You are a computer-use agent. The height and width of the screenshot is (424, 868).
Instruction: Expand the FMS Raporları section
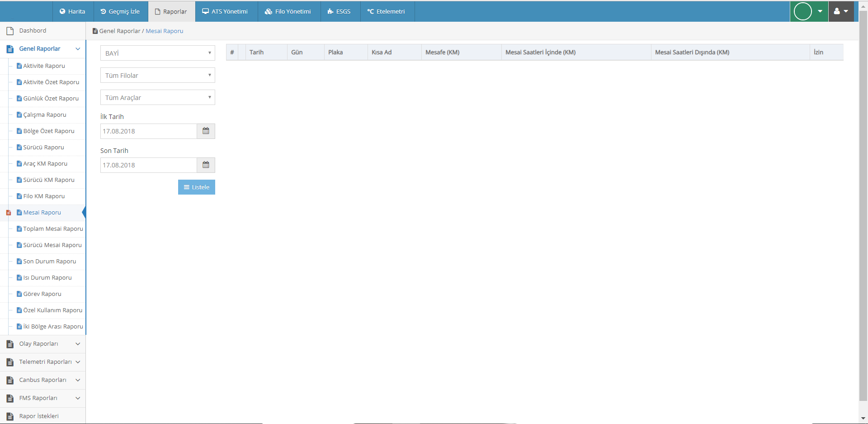[78, 398]
